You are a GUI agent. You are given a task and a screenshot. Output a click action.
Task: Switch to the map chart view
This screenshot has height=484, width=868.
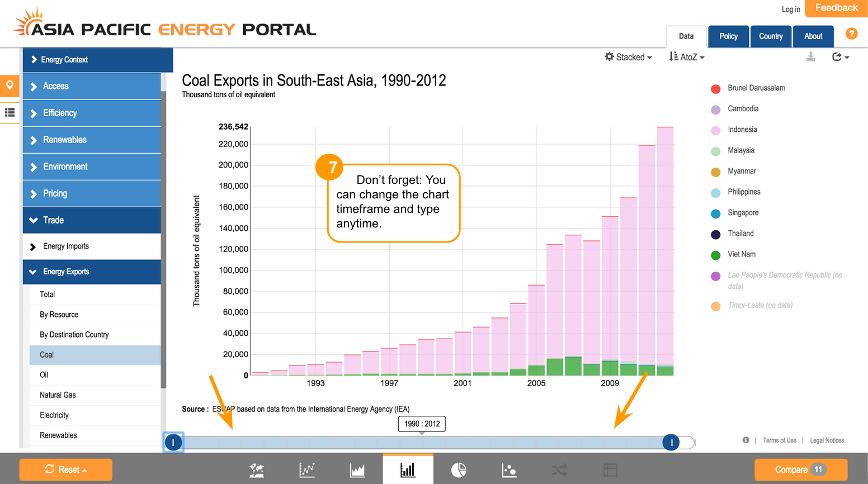(257, 470)
